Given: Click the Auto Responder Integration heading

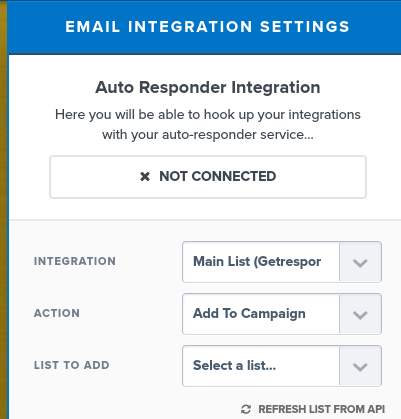Looking at the screenshot, I should coord(208,88).
